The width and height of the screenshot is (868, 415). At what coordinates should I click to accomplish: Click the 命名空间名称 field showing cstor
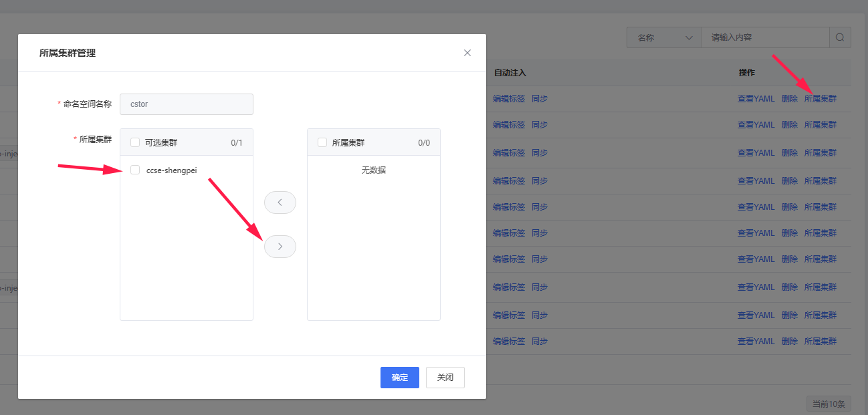(187, 104)
